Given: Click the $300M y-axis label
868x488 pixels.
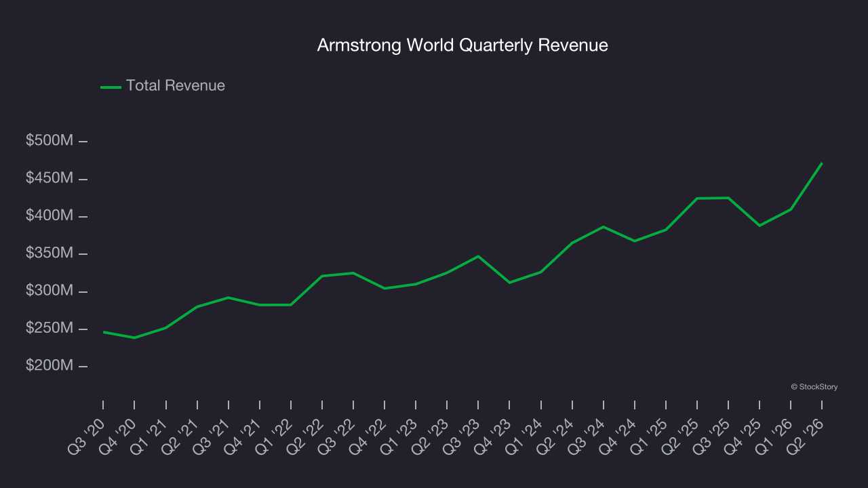Looking at the screenshot, I should coord(50,291).
